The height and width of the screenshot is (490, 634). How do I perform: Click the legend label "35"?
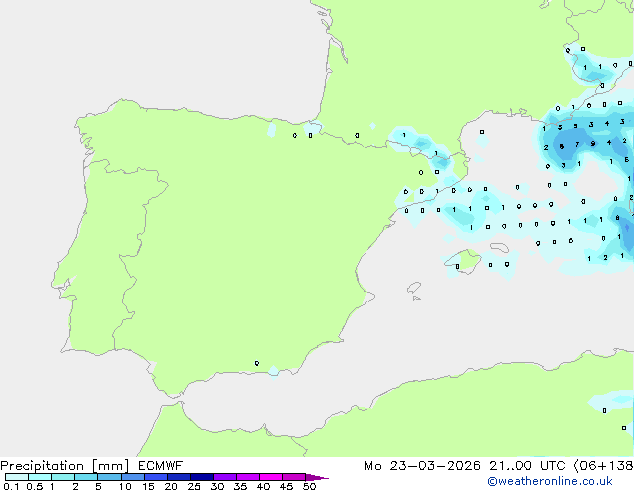(240, 486)
